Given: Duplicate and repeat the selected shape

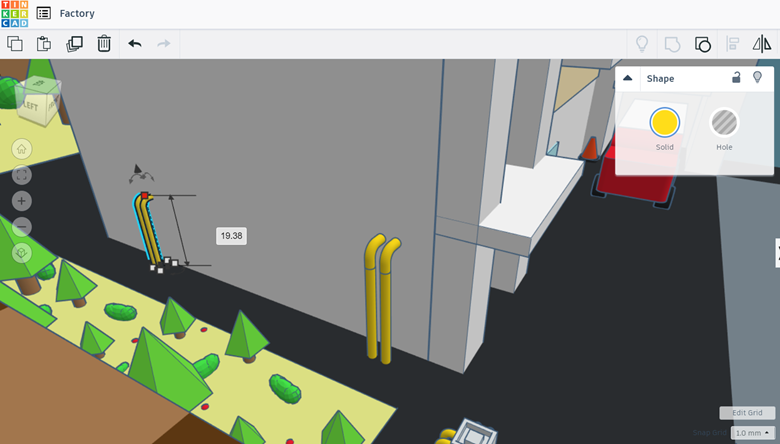Looking at the screenshot, I should pyautogui.click(x=74, y=44).
